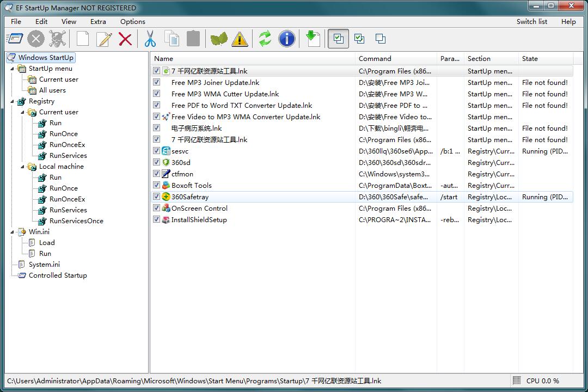Click the Para... column header
Screen dimensions: 588x392
coord(450,58)
